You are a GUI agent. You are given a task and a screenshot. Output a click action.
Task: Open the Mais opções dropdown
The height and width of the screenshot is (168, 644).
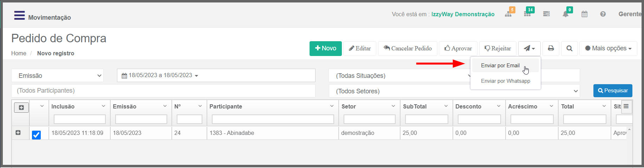(x=608, y=48)
